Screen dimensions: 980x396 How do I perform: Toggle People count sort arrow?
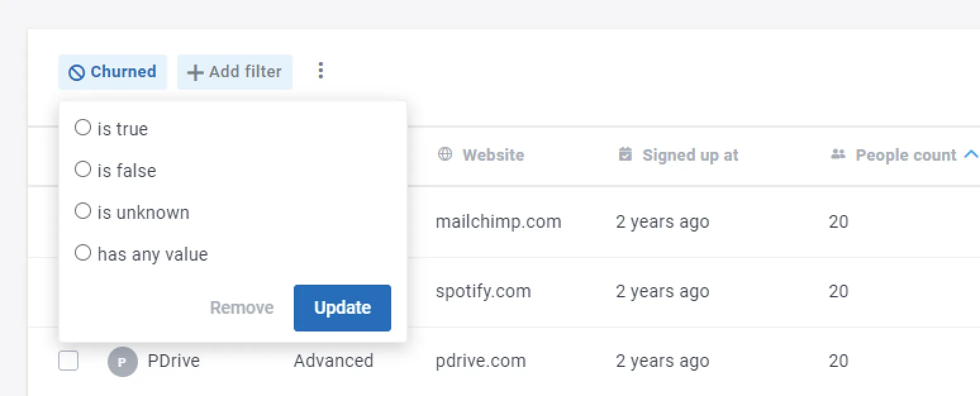[971, 154]
